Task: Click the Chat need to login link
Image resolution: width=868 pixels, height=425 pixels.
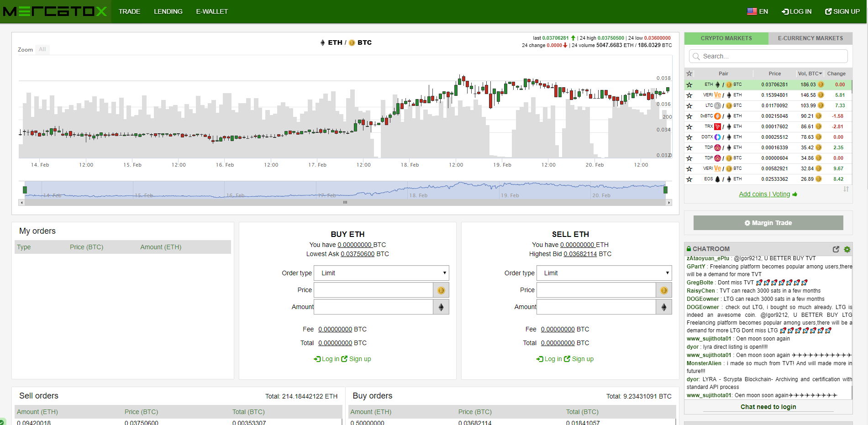Action: pyautogui.click(x=768, y=407)
